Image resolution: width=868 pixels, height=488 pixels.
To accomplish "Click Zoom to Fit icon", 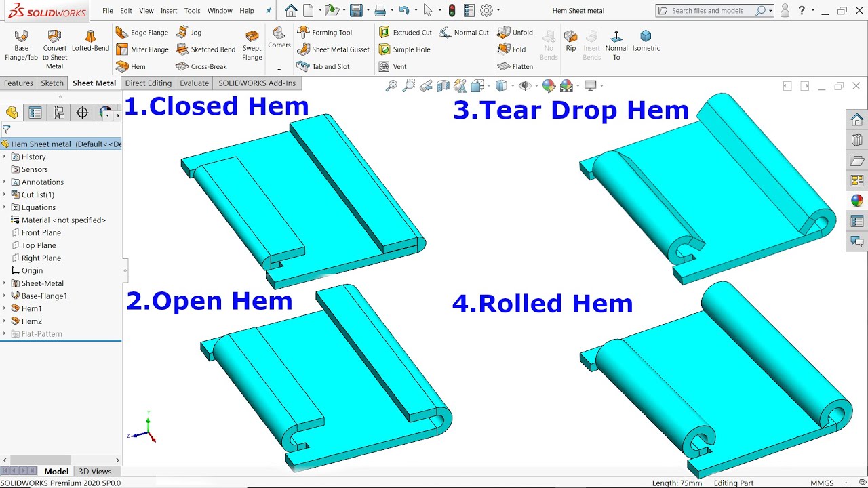I will click(x=391, y=85).
